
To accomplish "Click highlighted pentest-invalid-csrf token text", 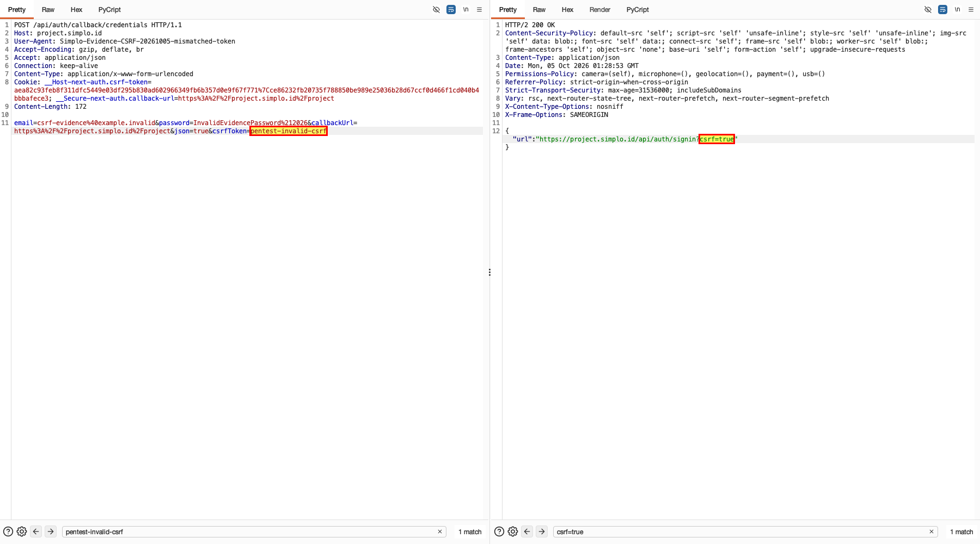I will click(289, 131).
